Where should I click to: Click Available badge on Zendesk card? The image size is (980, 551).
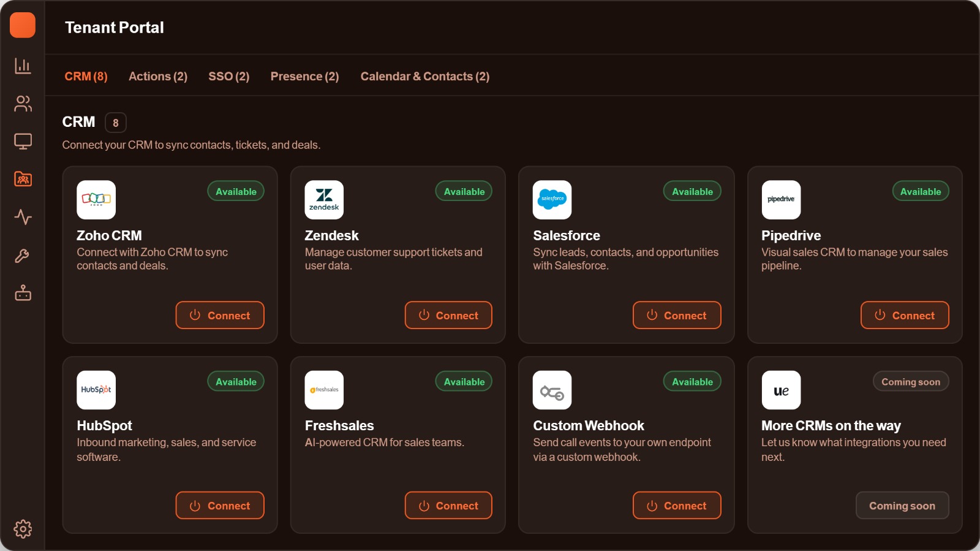(464, 191)
